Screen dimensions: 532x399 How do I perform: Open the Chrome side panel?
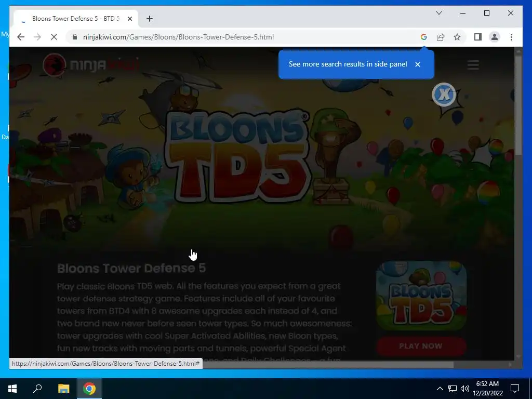point(478,37)
